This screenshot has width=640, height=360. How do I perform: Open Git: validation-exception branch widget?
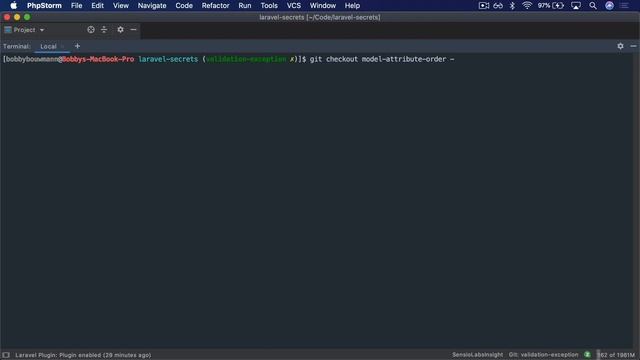(543, 355)
